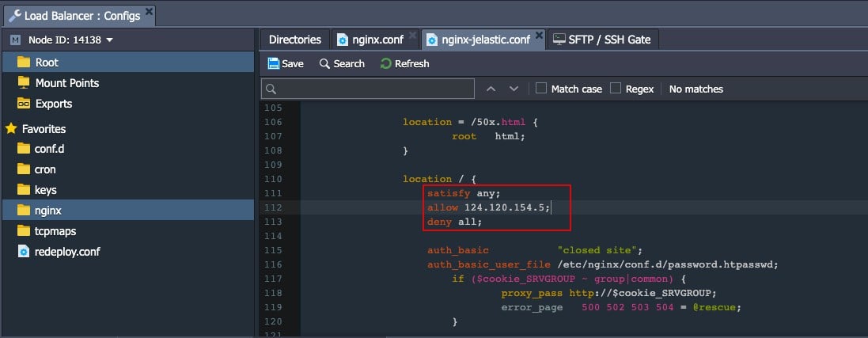Click the keys folder icon
This screenshot has width=868, height=338.
coord(23,189)
